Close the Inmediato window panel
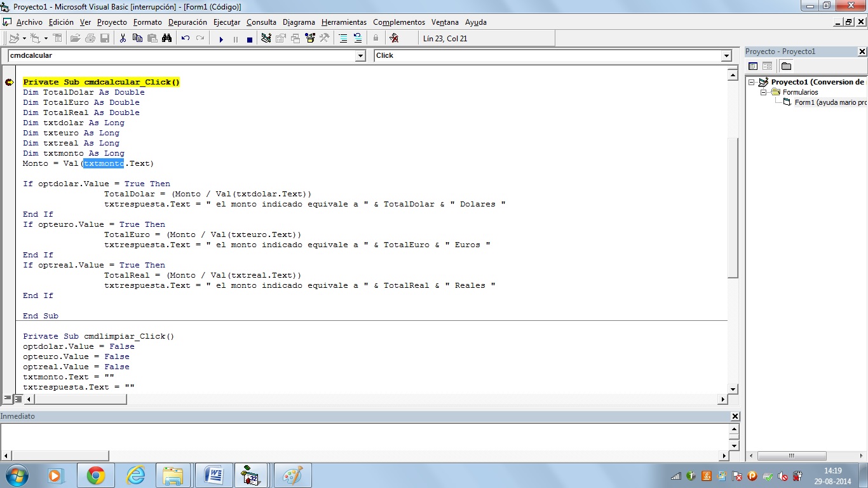 [x=735, y=416]
